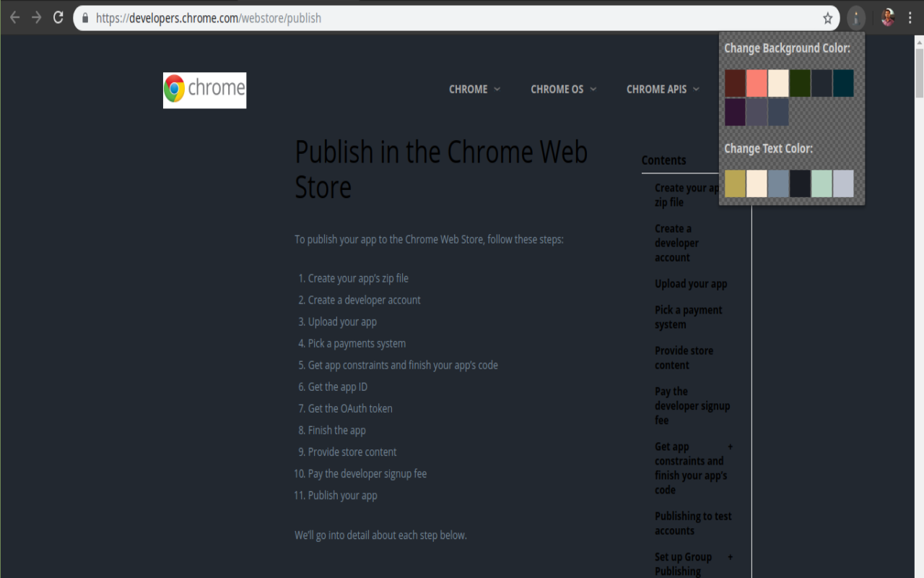924x578 pixels.
Task: Set background to slate blue swatch
Action: click(779, 112)
